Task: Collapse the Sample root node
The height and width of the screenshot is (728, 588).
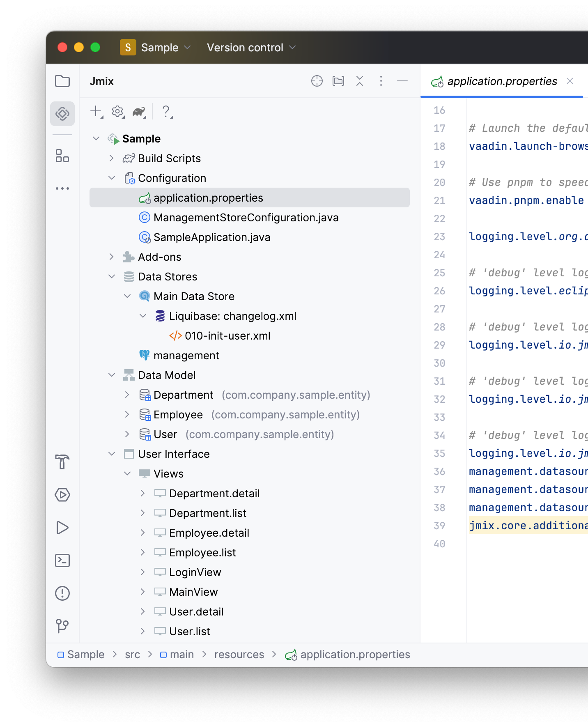Action: (96, 138)
